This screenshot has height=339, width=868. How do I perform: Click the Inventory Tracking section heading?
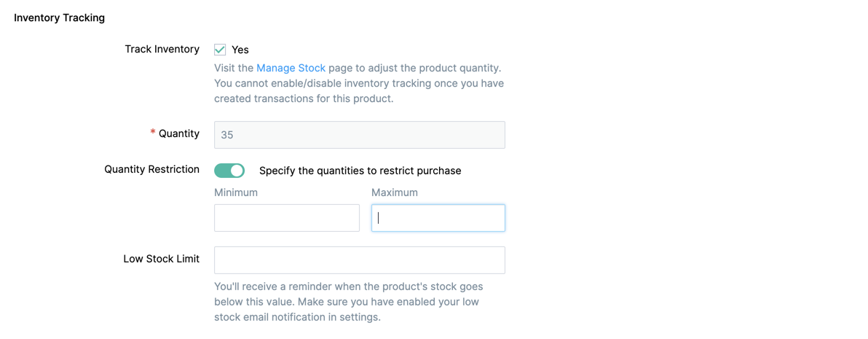59,17
